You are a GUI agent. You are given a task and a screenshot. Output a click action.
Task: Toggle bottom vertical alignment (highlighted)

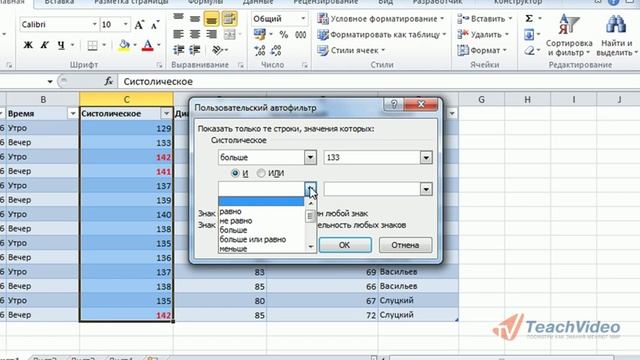point(211,19)
